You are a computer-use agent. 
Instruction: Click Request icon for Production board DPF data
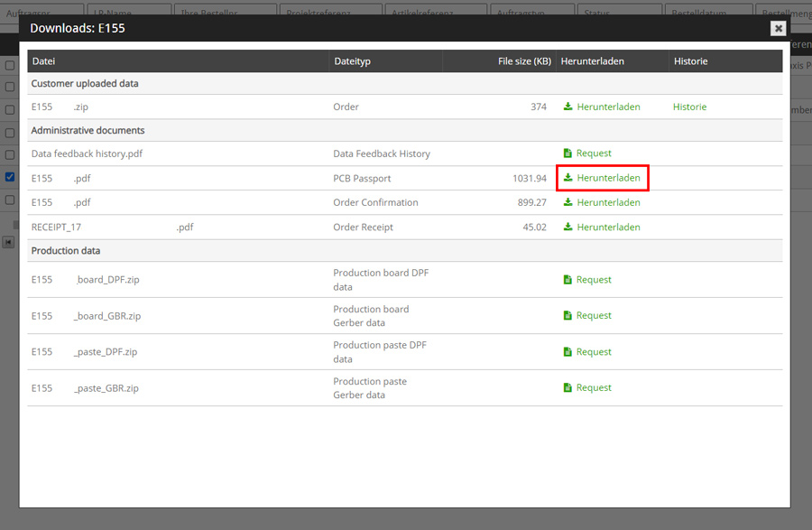[567, 280]
